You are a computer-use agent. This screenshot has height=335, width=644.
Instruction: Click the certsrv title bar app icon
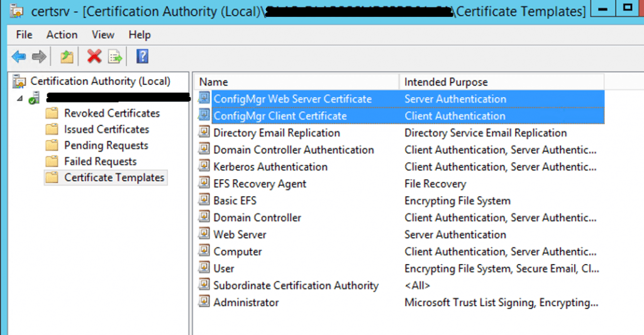[17, 11]
